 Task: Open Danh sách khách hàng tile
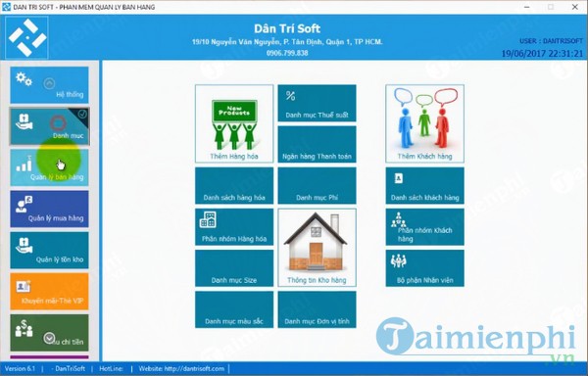[x=424, y=185]
